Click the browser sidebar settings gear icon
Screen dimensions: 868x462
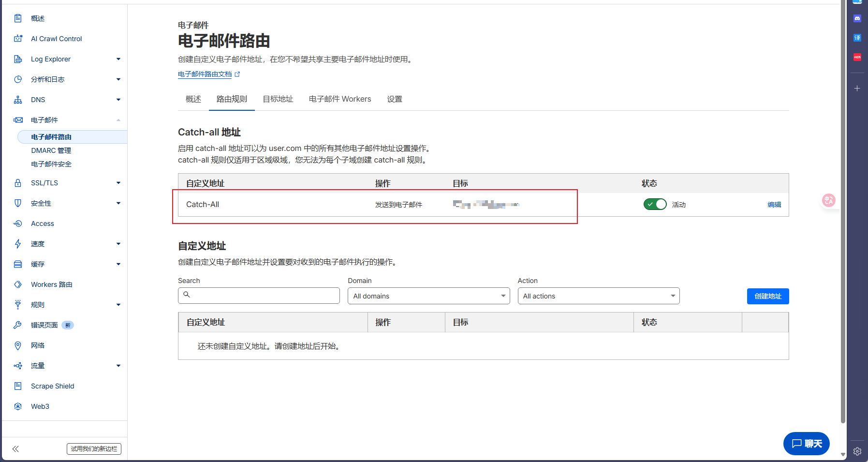coord(857,451)
